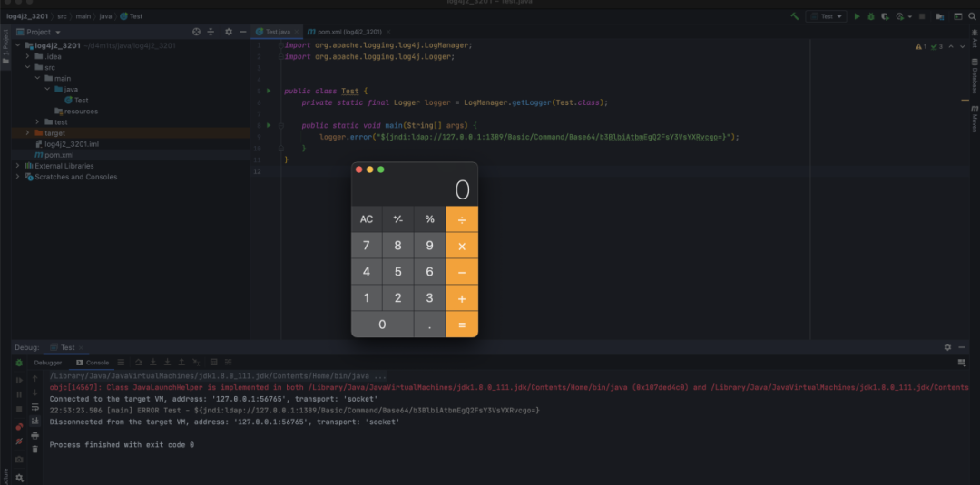Expand the target folder

pos(27,133)
